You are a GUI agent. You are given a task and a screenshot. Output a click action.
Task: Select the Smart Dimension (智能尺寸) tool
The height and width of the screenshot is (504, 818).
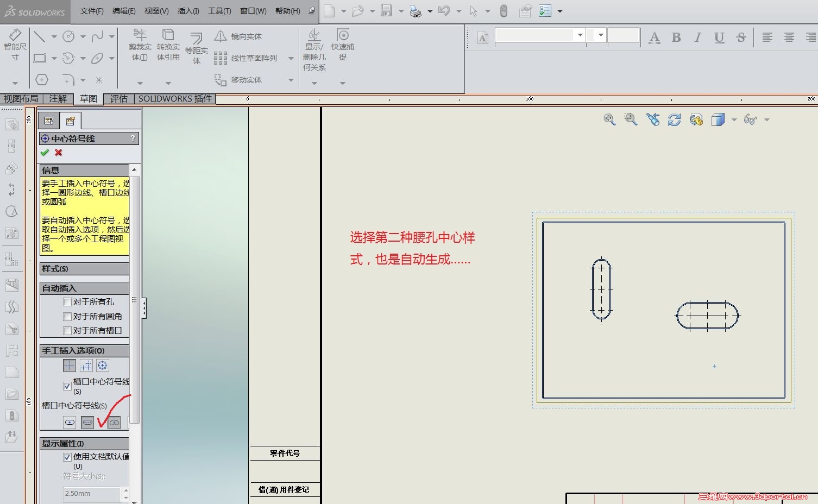(15, 45)
